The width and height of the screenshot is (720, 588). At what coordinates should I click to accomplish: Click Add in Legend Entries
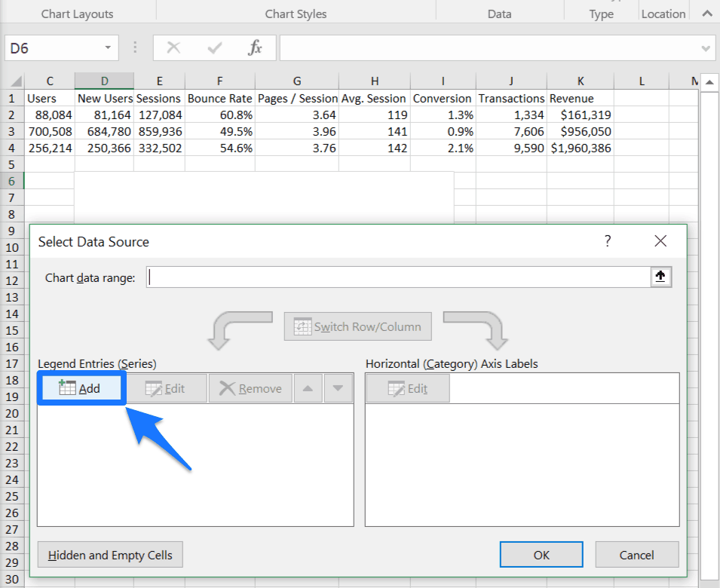pos(81,388)
